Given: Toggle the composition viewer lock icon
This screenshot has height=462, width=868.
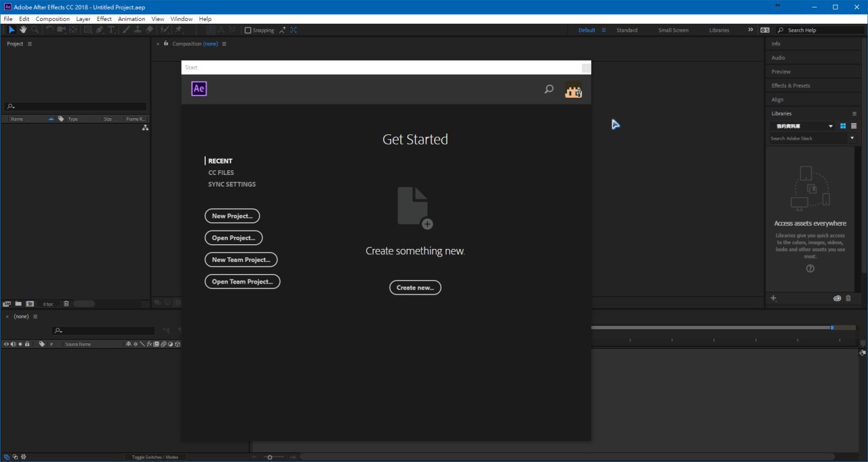Looking at the screenshot, I should pos(166,43).
